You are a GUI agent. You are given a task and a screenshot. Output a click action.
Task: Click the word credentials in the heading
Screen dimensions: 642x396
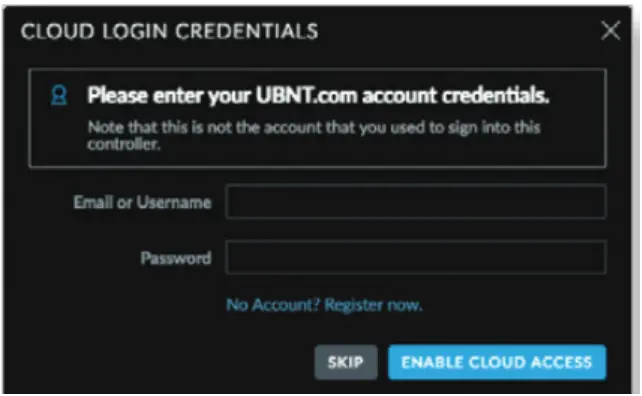tap(495, 95)
